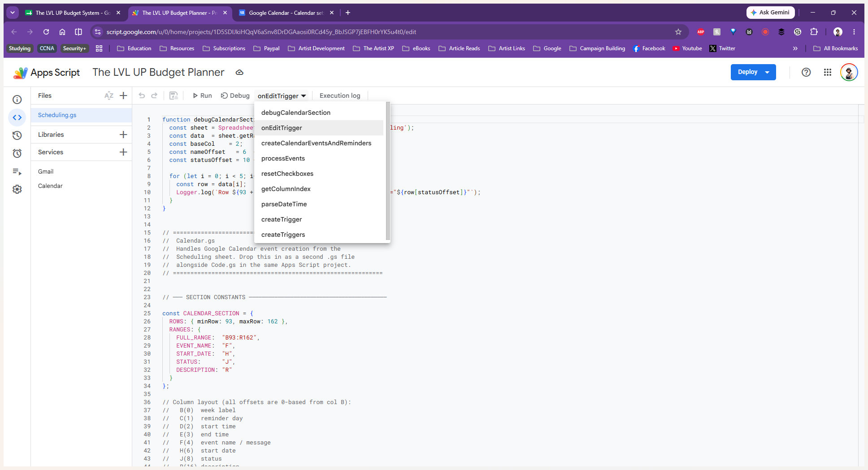Go to browser home page
Screen dimensions: 868x470
tap(62, 32)
